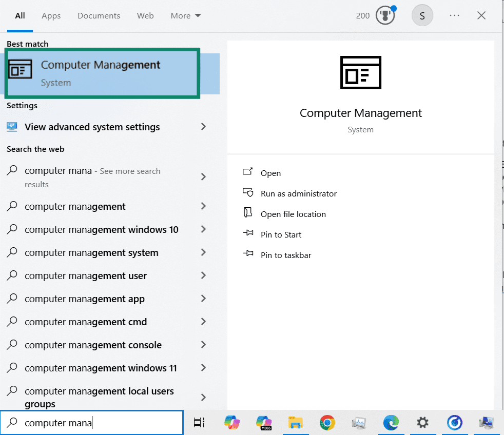Click the Task View taskbar icon
Viewport: 504px width, 435px height.
[x=199, y=423]
